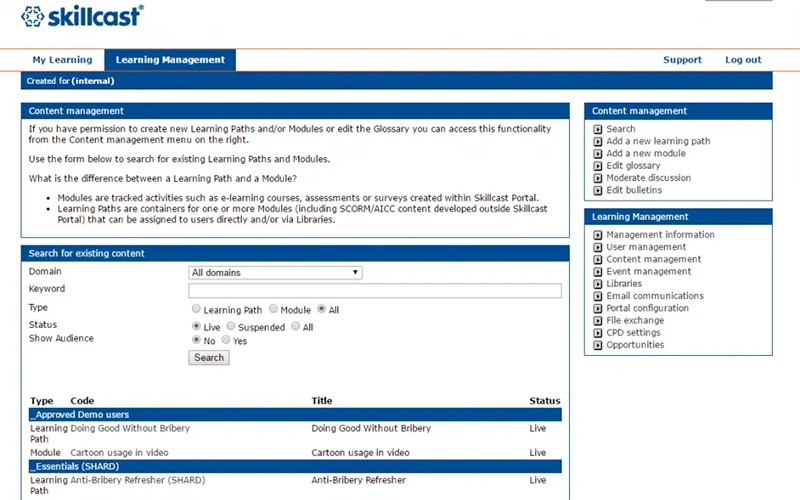Open User management link
This screenshot has width=800, height=500.
point(646,246)
